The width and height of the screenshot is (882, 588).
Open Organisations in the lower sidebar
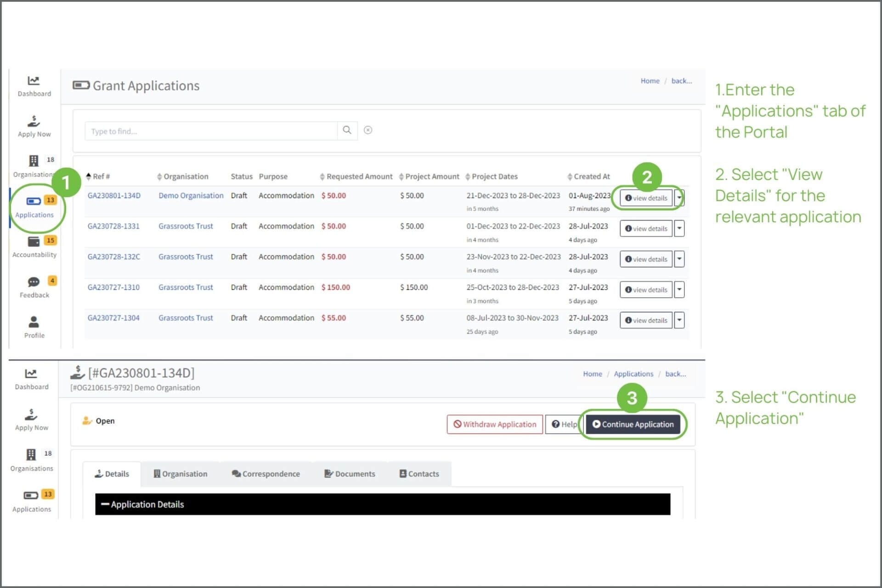[x=31, y=461]
